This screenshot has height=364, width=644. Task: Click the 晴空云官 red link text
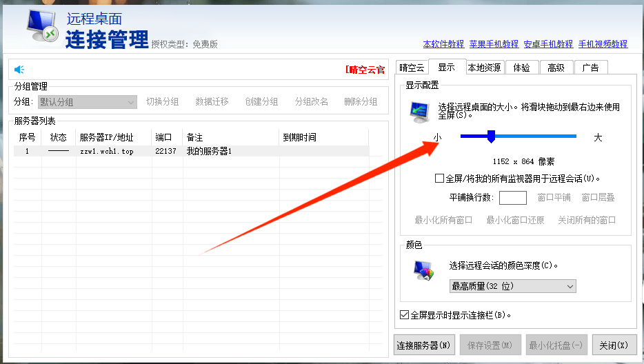tap(365, 70)
